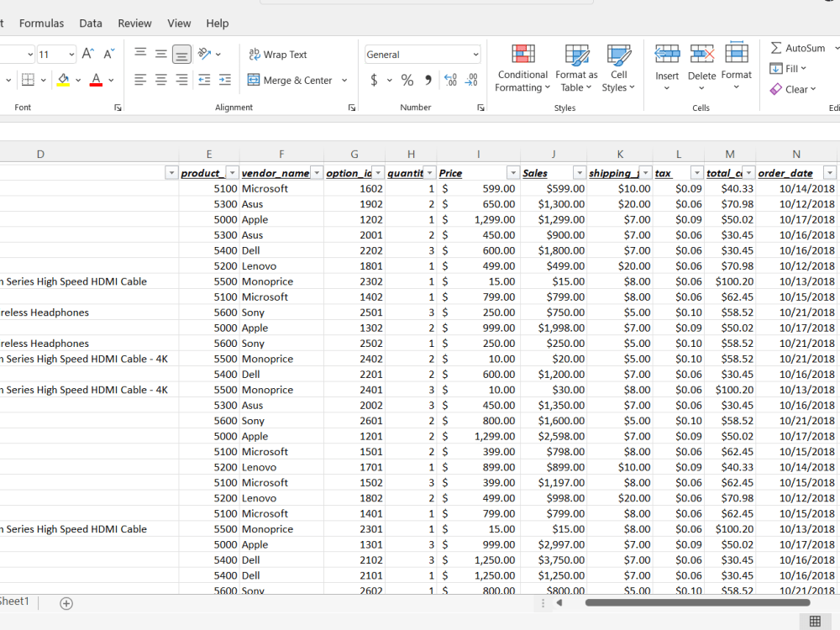Open the Data tab

91,23
